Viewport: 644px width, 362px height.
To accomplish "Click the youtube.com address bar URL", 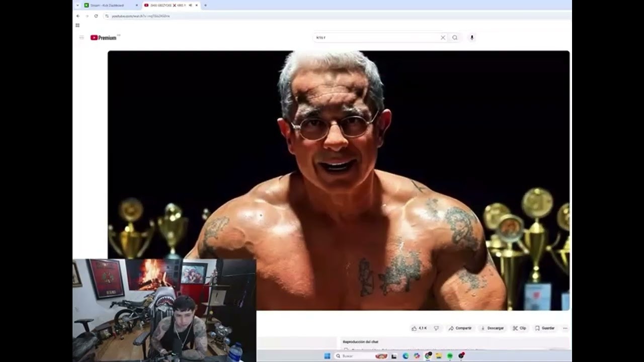I will (140, 16).
